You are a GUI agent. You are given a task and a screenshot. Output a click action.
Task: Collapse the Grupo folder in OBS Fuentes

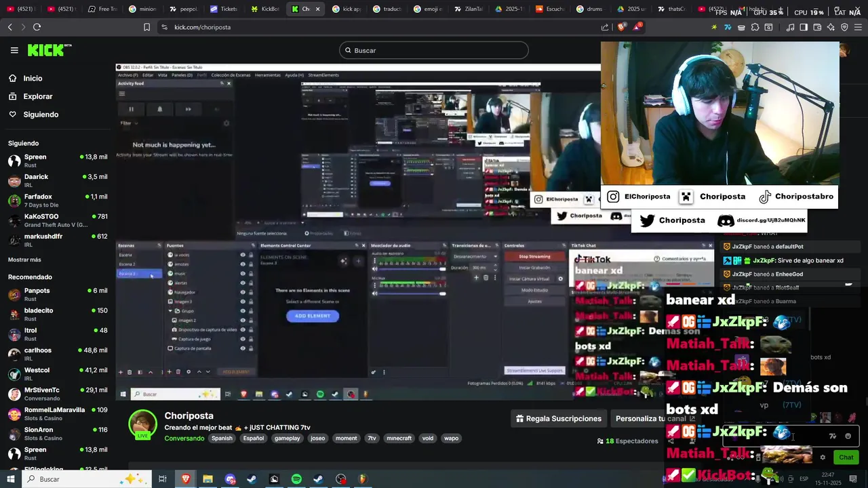(x=169, y=311)
